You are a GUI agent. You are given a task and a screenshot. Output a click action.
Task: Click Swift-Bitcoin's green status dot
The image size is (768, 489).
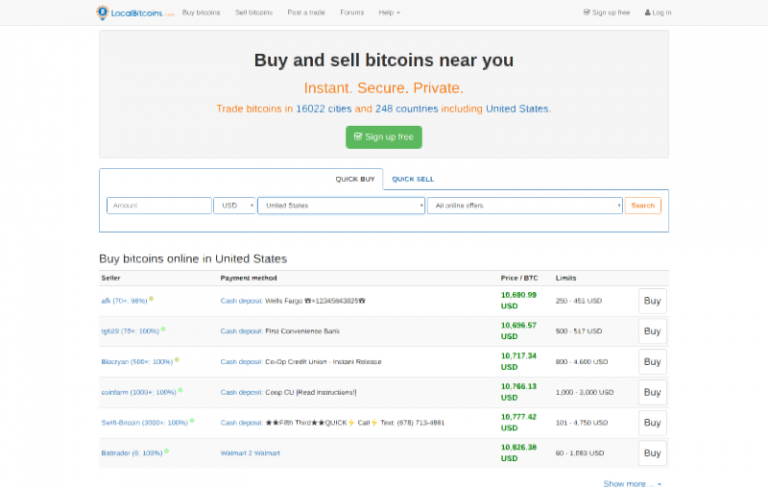click(192, 421)
